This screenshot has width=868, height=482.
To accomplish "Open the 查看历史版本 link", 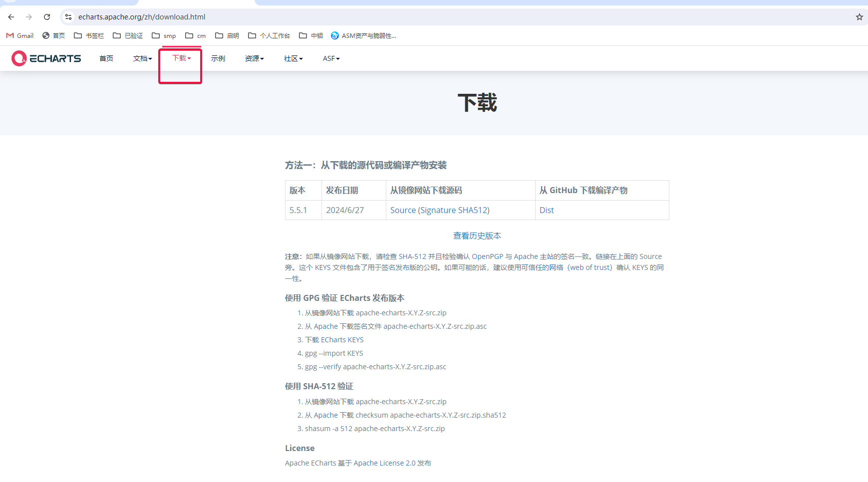I will pos(477,236).
